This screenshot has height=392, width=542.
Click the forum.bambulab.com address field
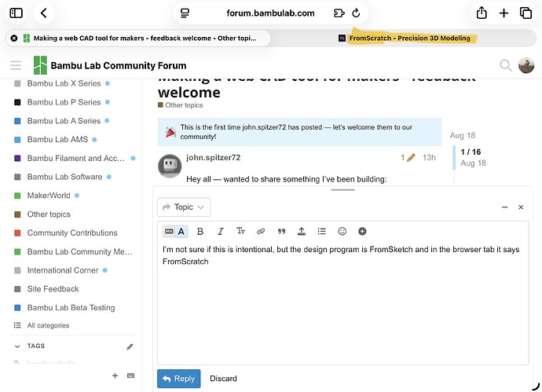[x=270, y=13]
